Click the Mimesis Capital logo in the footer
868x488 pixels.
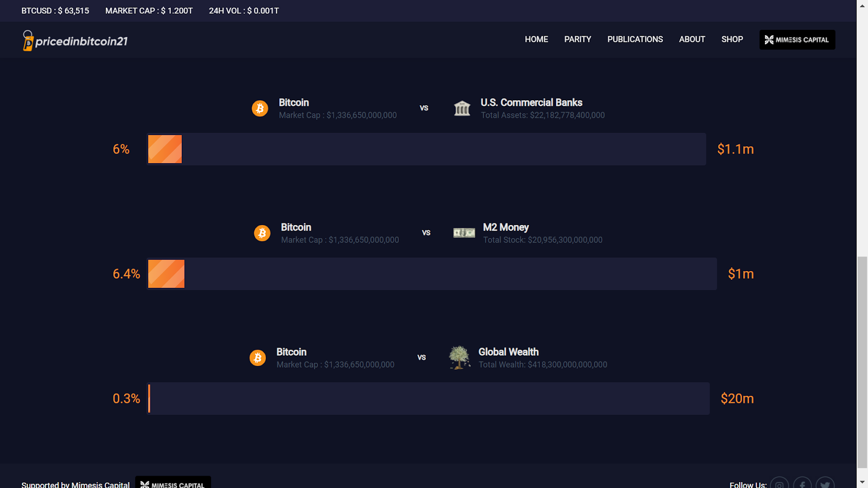(x=173, y=483)
